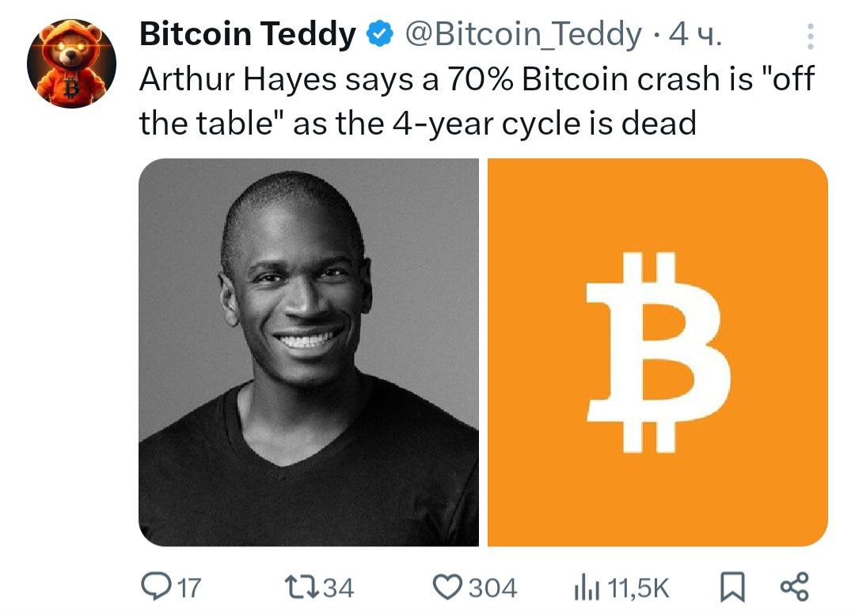
Task: Open the @Bitcoin_Teddy handle link
Action: pyautogui.click(x=522, y=34)
